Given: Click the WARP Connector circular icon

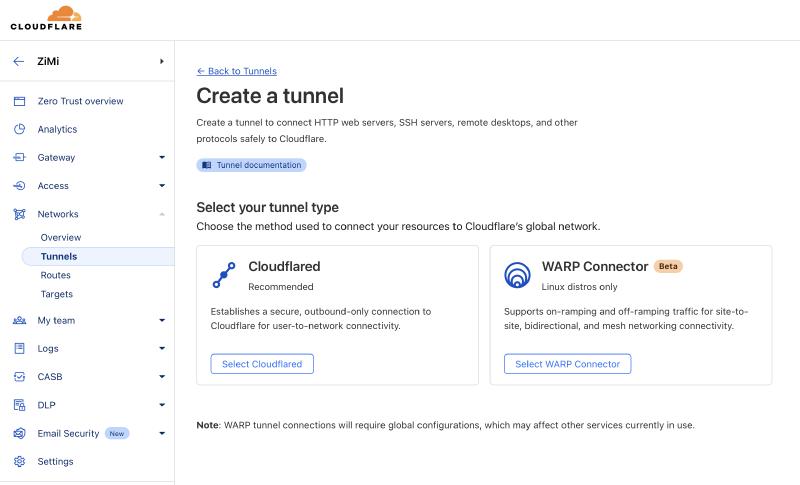Looking at the screenshot, I should coord(517,275).
